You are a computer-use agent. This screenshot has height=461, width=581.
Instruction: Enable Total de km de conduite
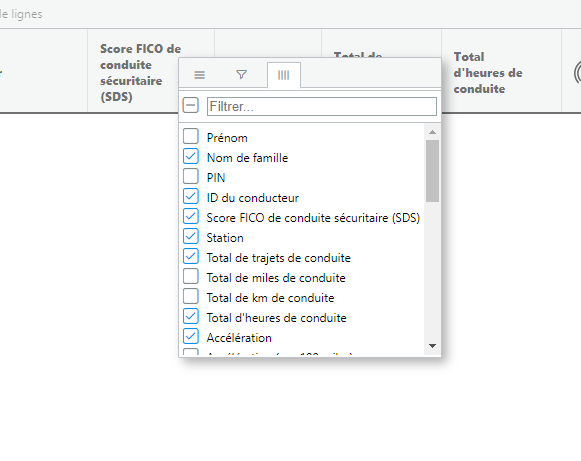click(x=191, y=296)
